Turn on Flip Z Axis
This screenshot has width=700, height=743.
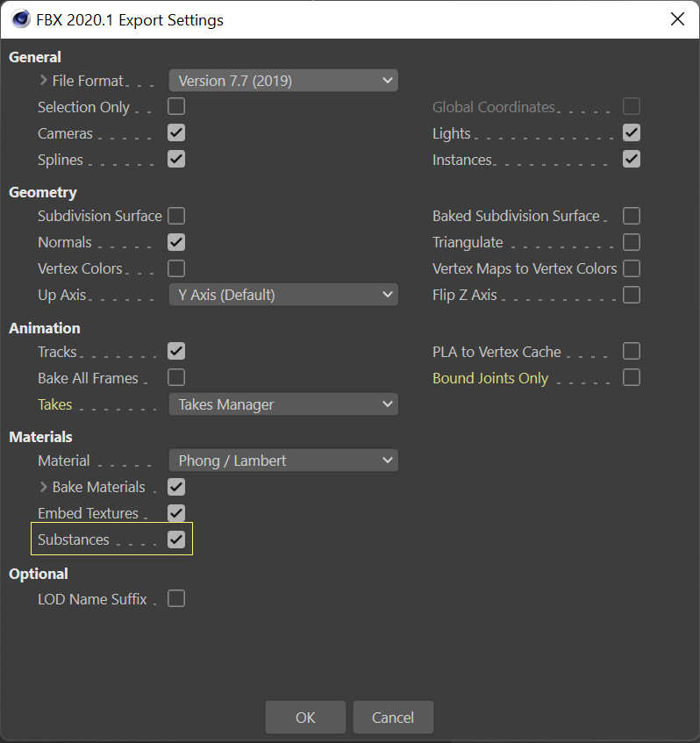(x=632, y=295)
